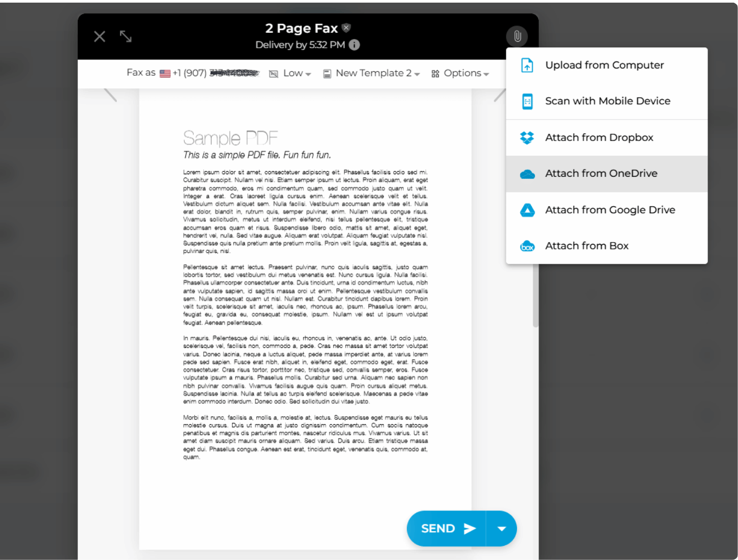Select Upload from Computer

tap(606, 65)
